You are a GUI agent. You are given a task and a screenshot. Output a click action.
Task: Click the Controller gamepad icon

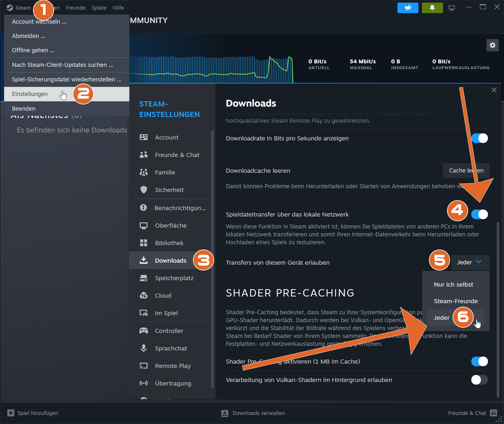point(144,331)
